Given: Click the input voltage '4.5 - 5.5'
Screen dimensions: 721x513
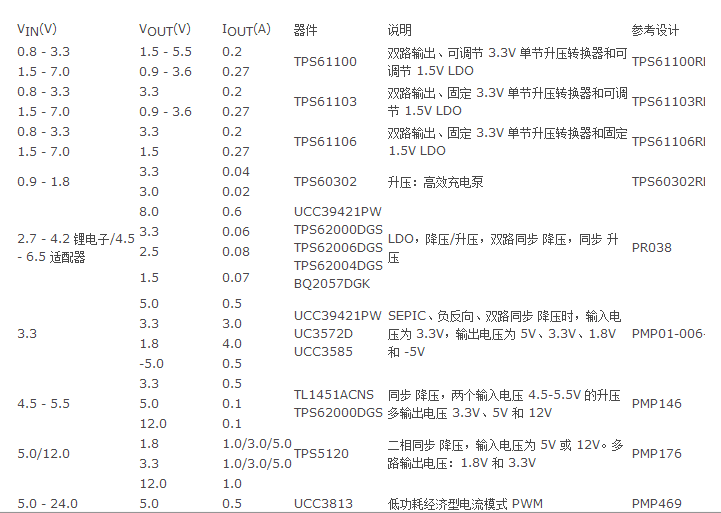Looking at the screenshot, I should [x=43, y=404].
